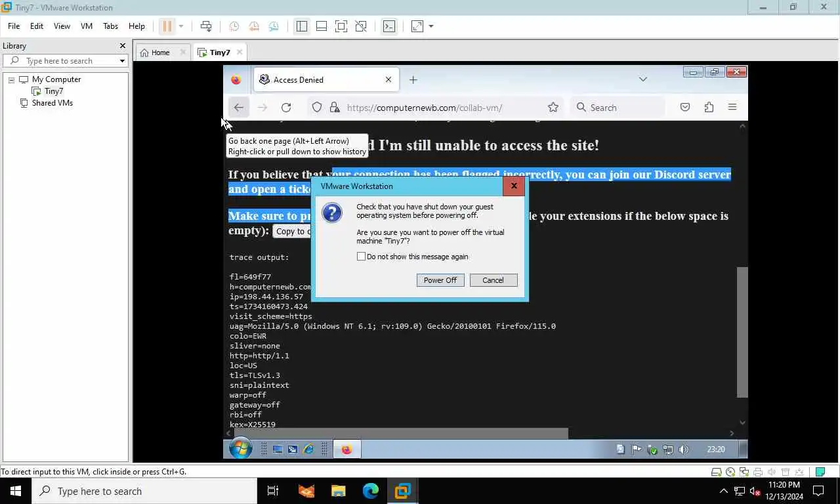The width and height of the screenshot is (840, 504).
Task: Close the Home tab
Action: tap(183, 52)
